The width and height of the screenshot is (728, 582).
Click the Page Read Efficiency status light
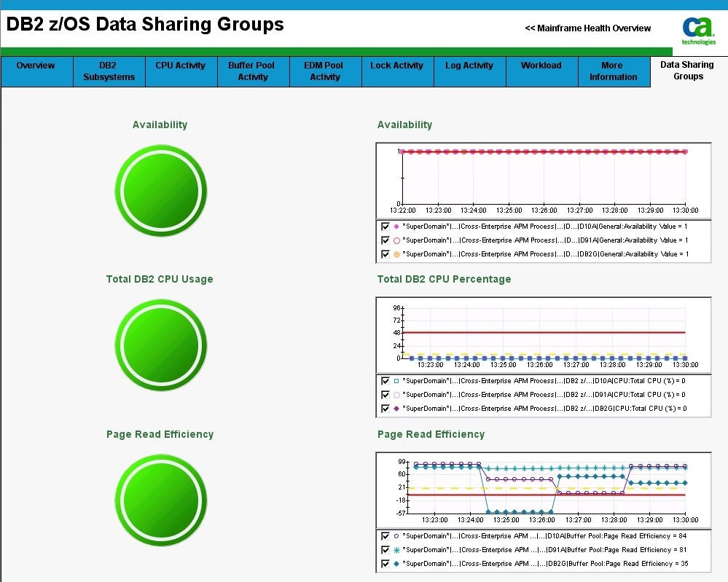tap(160, 500)
